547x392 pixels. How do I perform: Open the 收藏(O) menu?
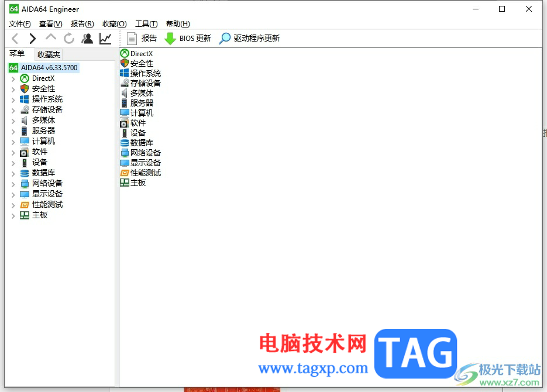[x=115, y=24]
